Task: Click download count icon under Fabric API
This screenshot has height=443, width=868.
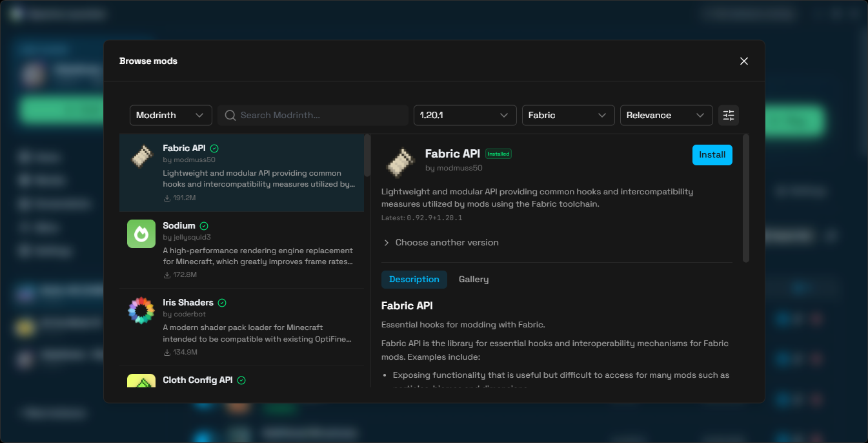Action: point(167,198)
